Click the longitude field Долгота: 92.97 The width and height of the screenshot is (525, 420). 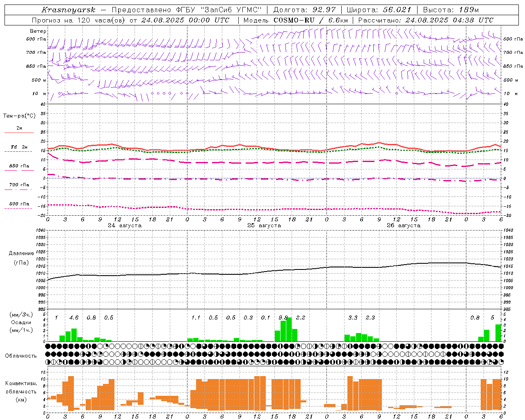304,10
